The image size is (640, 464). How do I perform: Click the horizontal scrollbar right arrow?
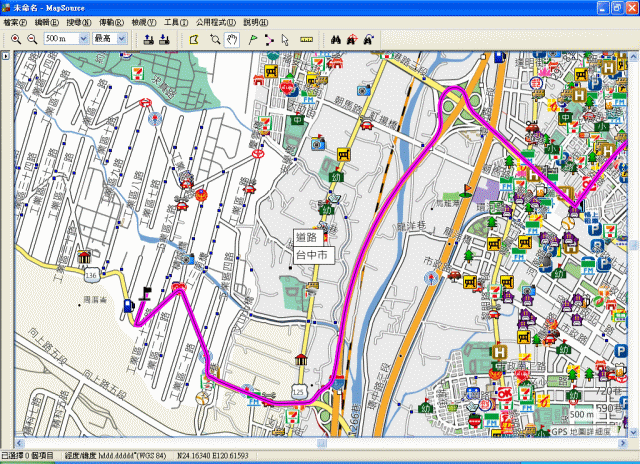pyautogui.click(x=622, y=443)
